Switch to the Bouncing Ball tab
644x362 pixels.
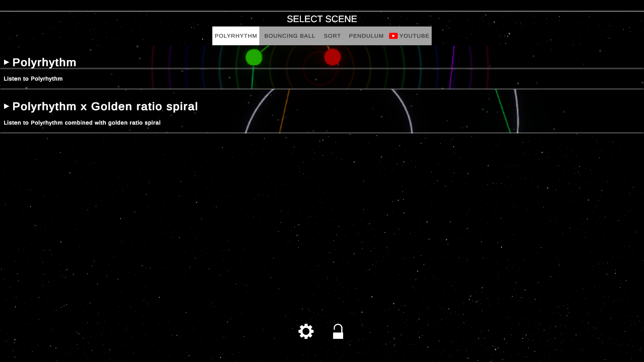point(289,36)
